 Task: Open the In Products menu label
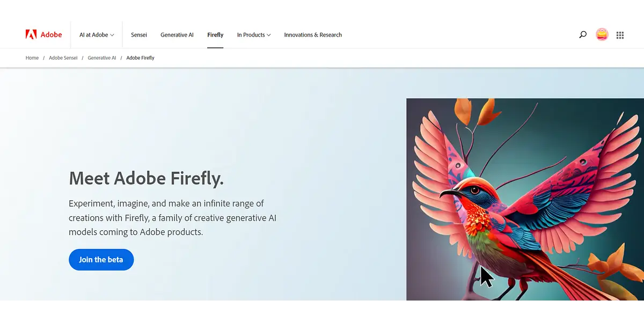(x=251, y=35)
